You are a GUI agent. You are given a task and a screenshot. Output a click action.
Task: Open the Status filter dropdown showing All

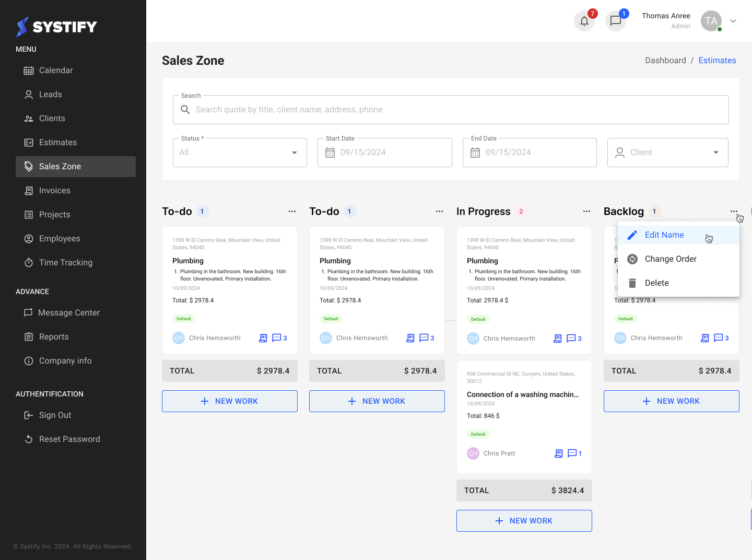pyautogui.click(x=240, y=152)
